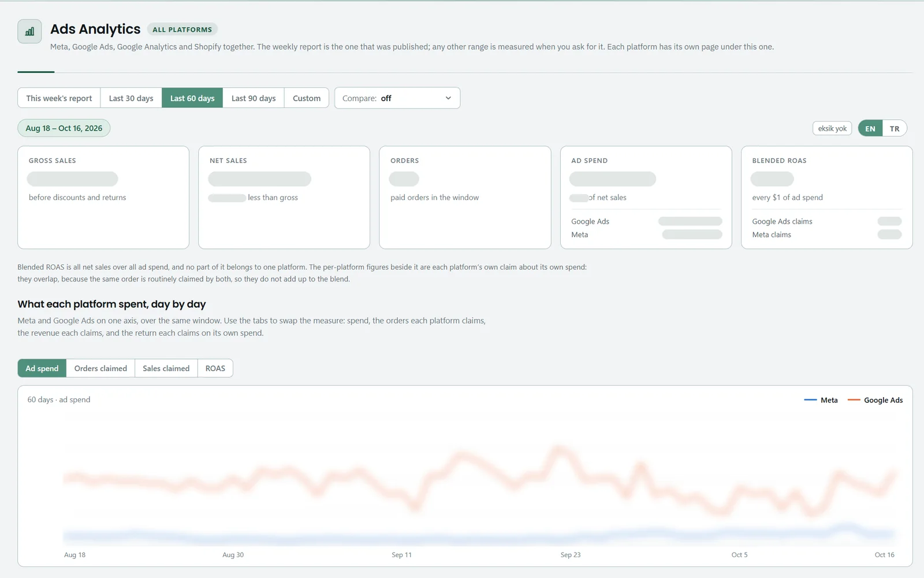Click the 'before discounts and returns' text

point(77,198)
